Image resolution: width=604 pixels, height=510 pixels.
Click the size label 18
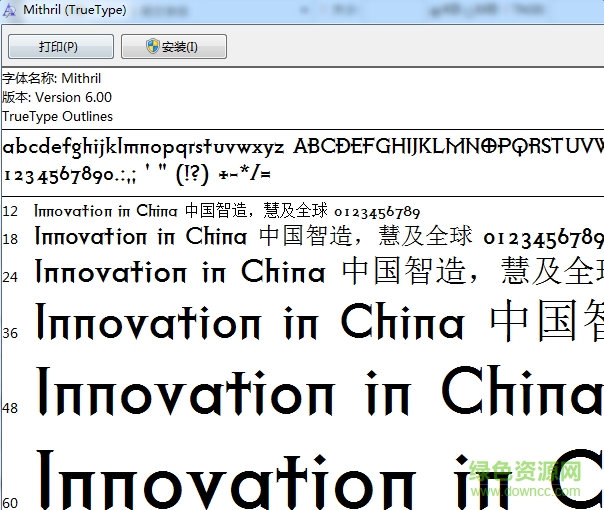pos(10,239)
